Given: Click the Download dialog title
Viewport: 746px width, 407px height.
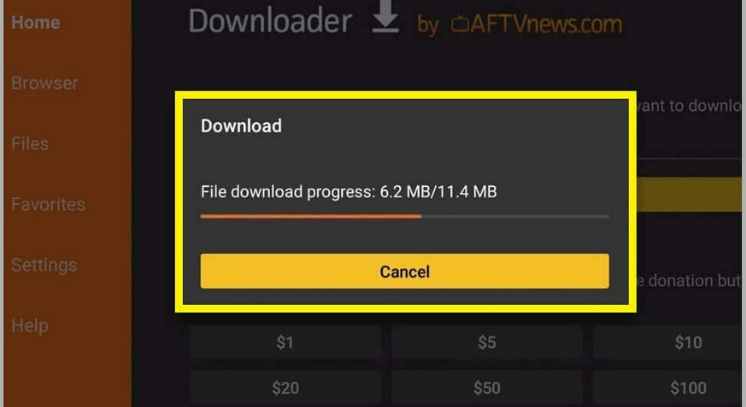Looking at the screenshot, I should [241, 126].
